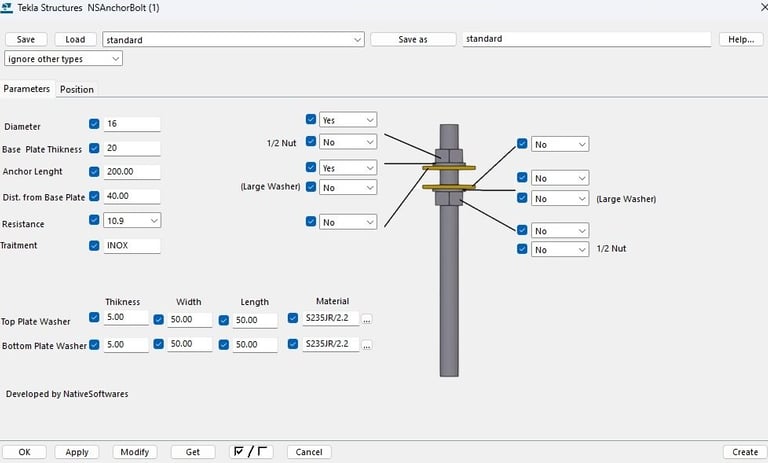The height and width of the screenshot is (463, 768).
Task: Open Bottom Plate Washer material browse button
Action: point(366,345)
